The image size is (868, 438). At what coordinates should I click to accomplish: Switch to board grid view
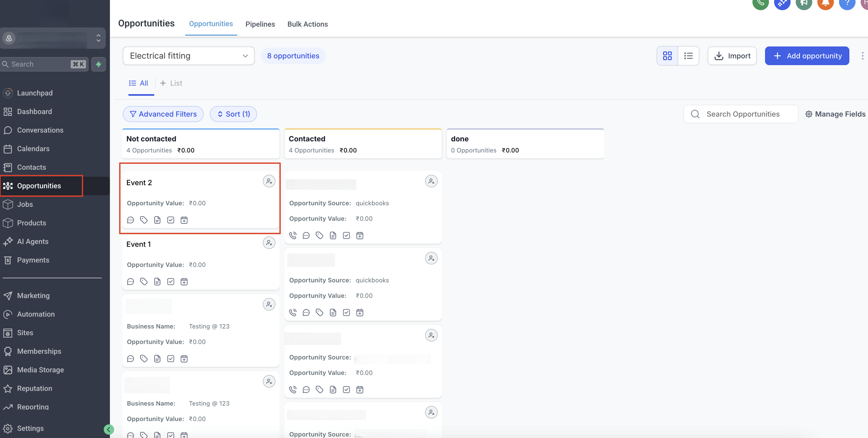[x=667, y=56]
